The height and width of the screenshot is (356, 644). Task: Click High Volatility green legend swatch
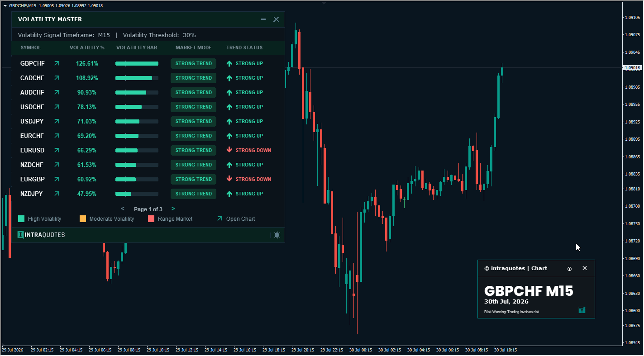click(21, 219)
